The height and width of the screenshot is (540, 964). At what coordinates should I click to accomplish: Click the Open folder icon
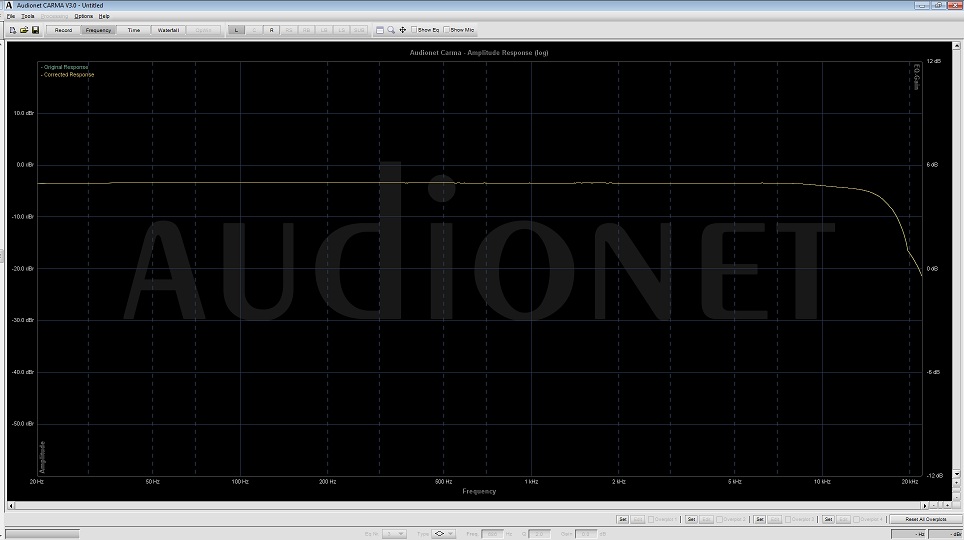pyautogui.click(x=23, y=30)
